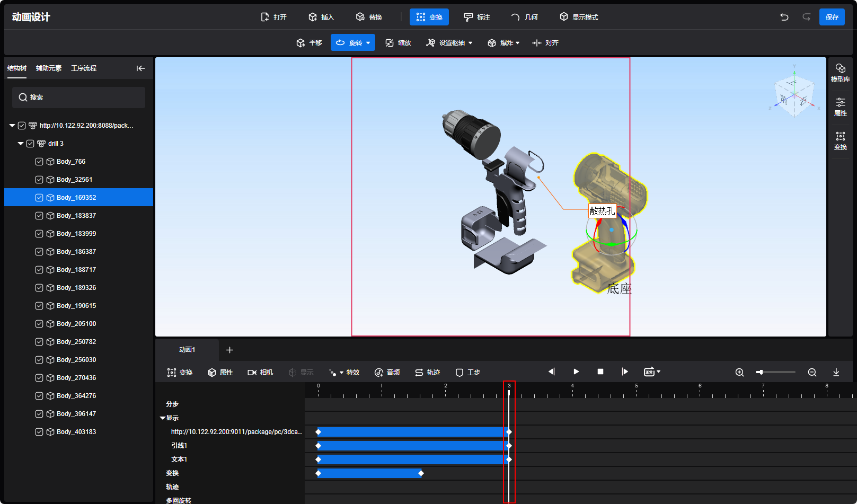The image size is (857, 504).
Task: Collapse the 显示 timeline track group
Action: click(163, 418)
